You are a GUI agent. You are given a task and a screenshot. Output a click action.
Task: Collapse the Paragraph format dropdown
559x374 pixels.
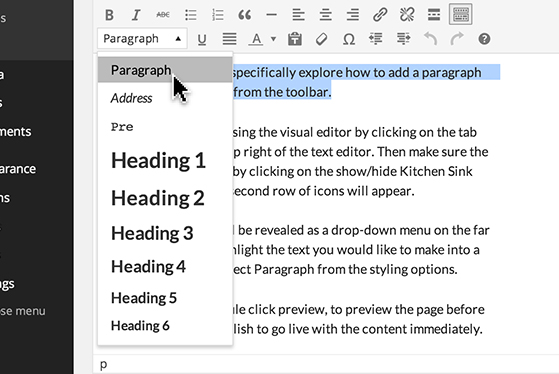(142, 39)
